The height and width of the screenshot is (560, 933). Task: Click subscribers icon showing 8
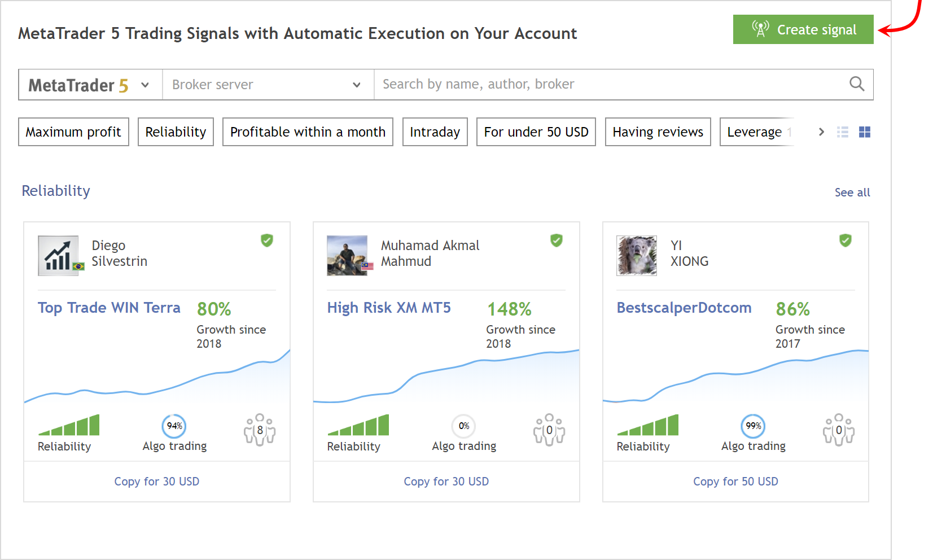coord(260,430)
